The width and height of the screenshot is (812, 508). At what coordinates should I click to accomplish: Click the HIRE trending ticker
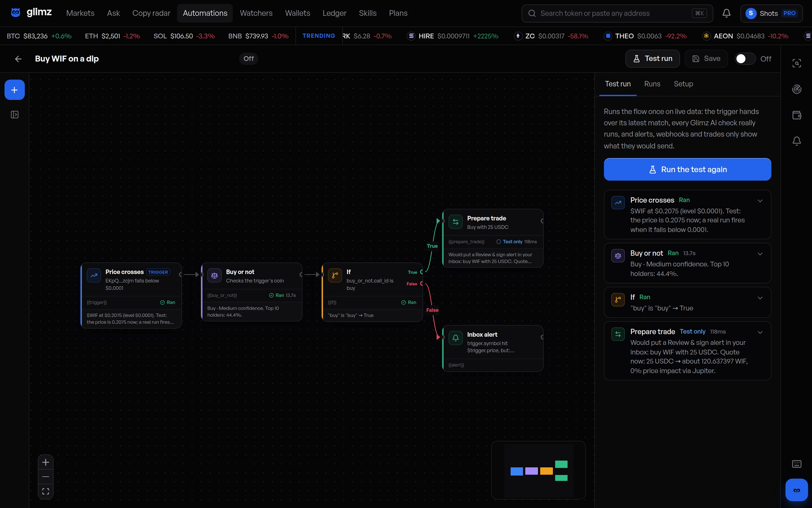coord(453,36)
